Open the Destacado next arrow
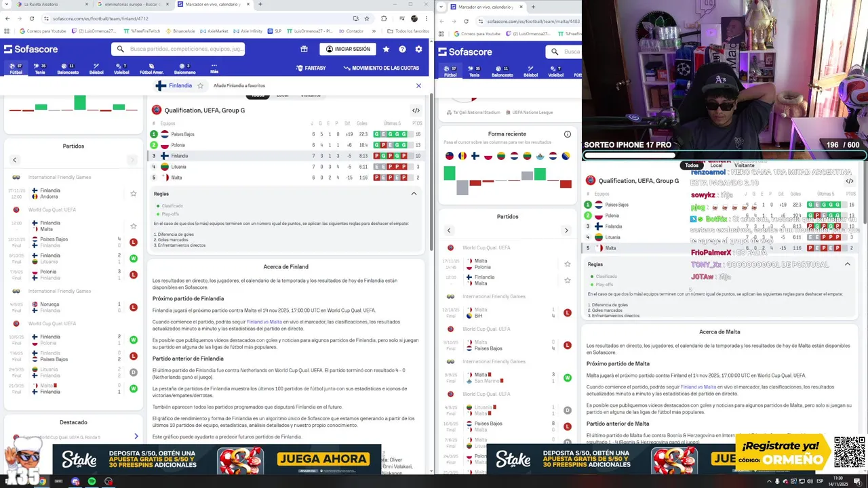 [x=136, y=436]
